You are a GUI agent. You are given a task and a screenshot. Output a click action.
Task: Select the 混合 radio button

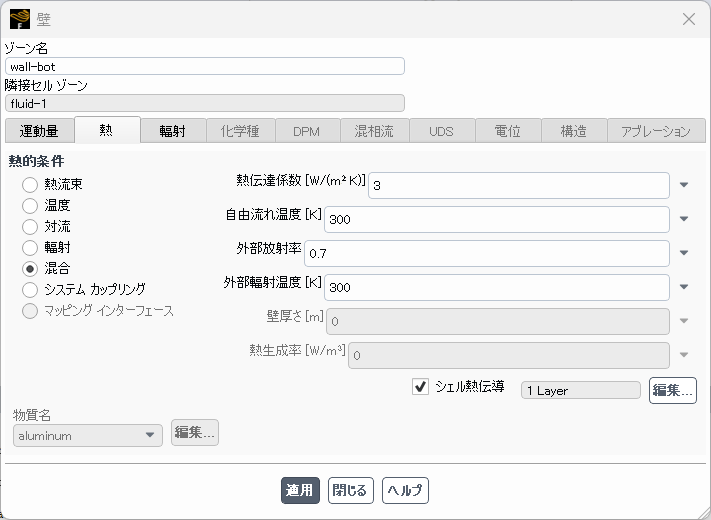click(x=30, y=268)
